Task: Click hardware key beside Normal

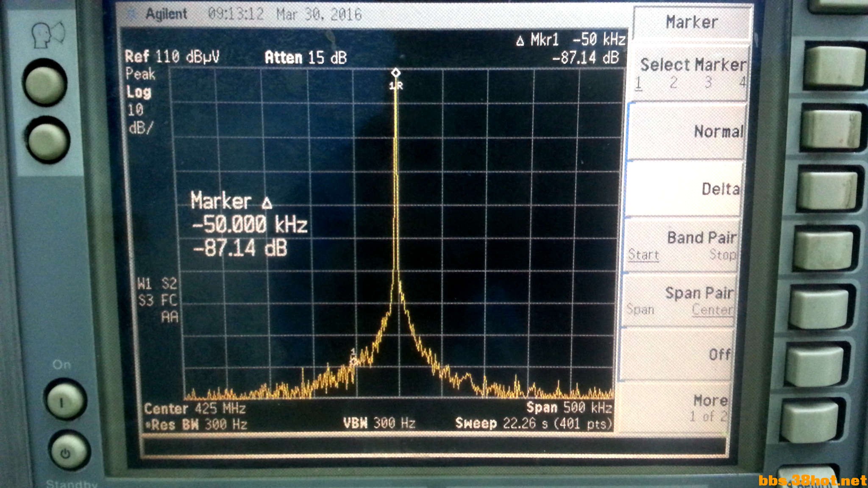Action: point(831,129)
